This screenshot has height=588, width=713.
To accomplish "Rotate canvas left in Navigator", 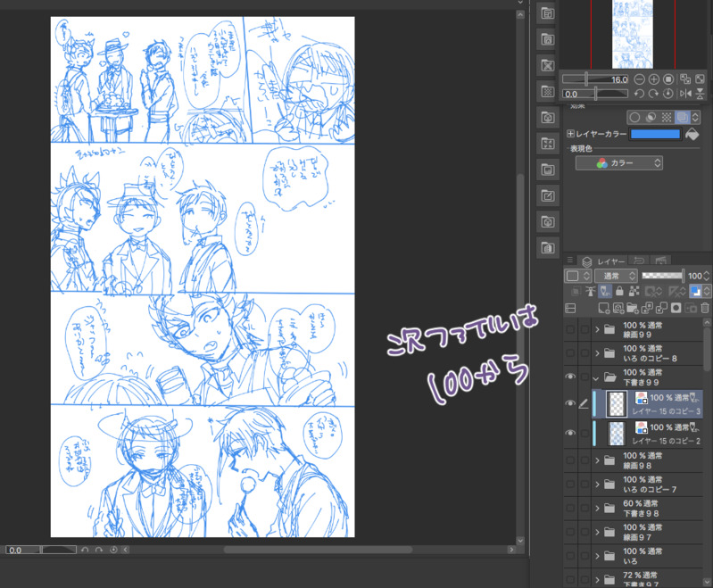I will point(639,94).
